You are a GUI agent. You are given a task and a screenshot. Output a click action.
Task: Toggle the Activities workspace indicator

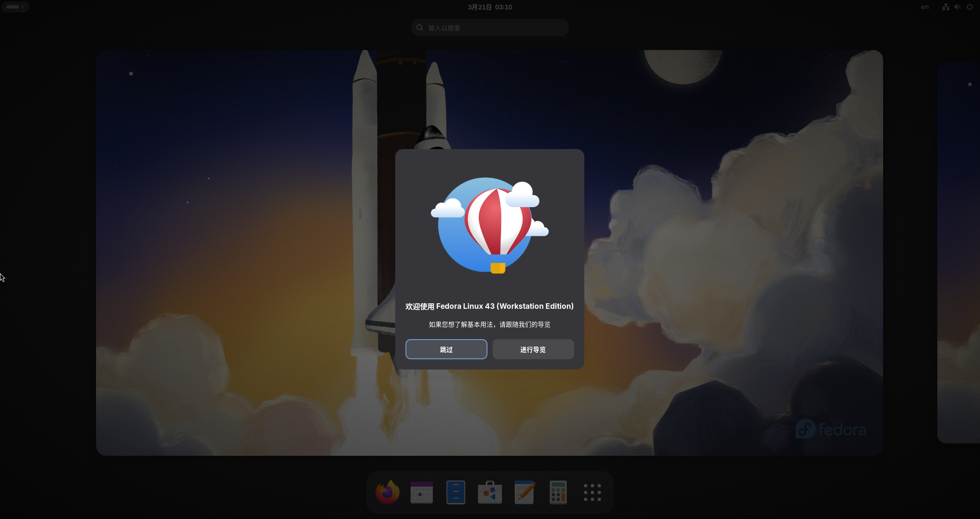[15, 7]
